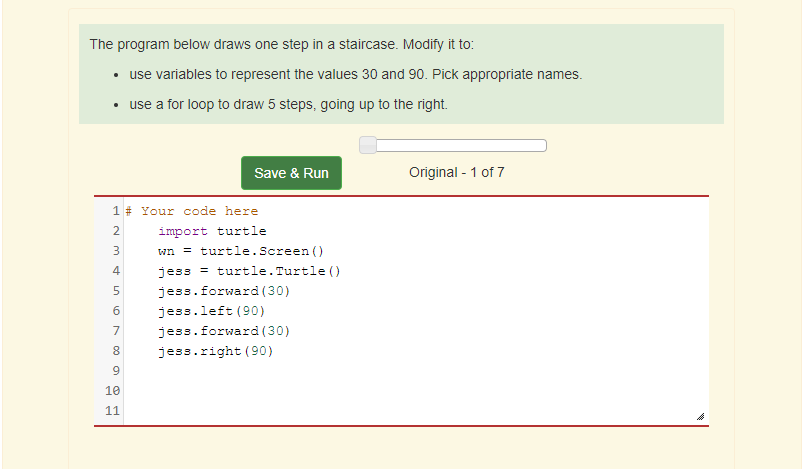Click 'The program below draws one step' text
This screenshot has height=469, width=805.
click(x=281, y=44)
